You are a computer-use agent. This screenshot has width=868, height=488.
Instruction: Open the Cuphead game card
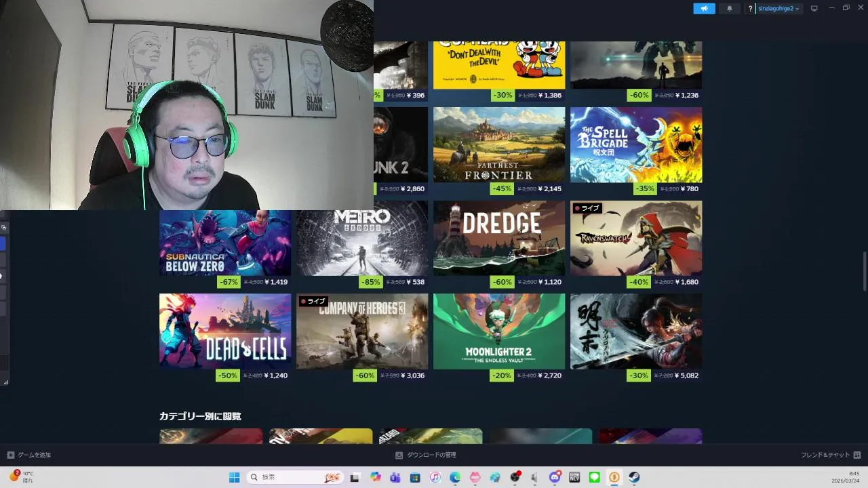pos(499,65)
